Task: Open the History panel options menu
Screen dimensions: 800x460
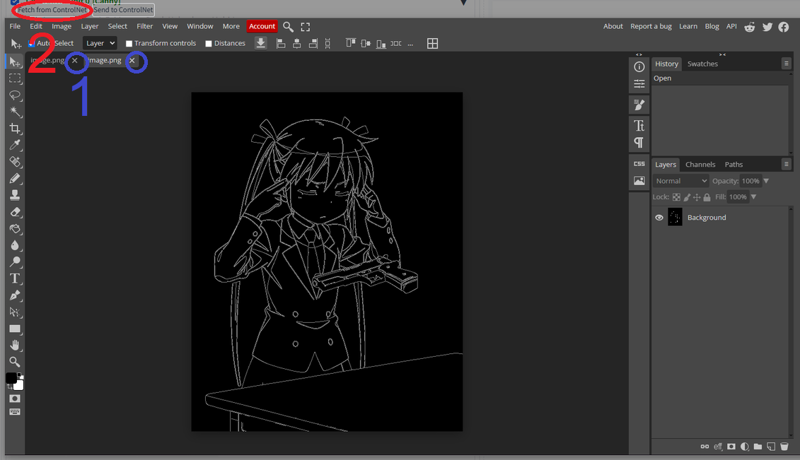Action: coord(786,63)
